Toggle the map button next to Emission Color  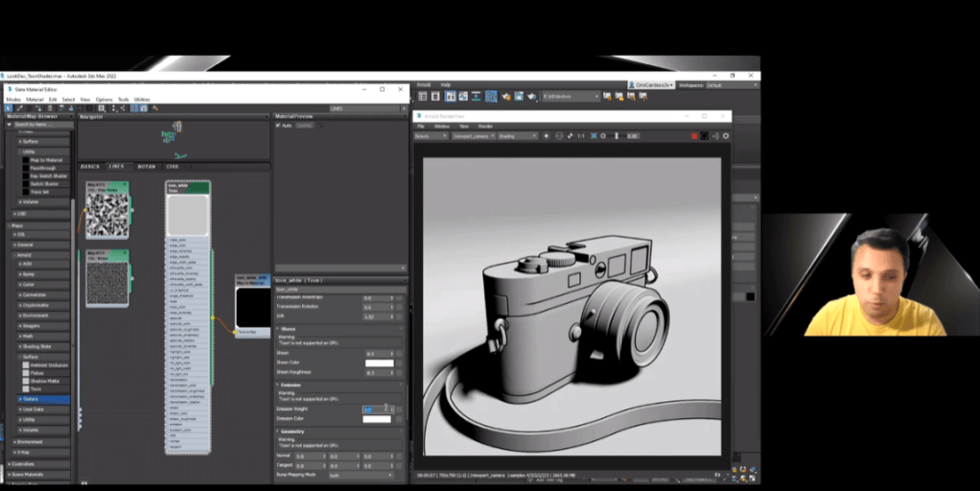399,419
